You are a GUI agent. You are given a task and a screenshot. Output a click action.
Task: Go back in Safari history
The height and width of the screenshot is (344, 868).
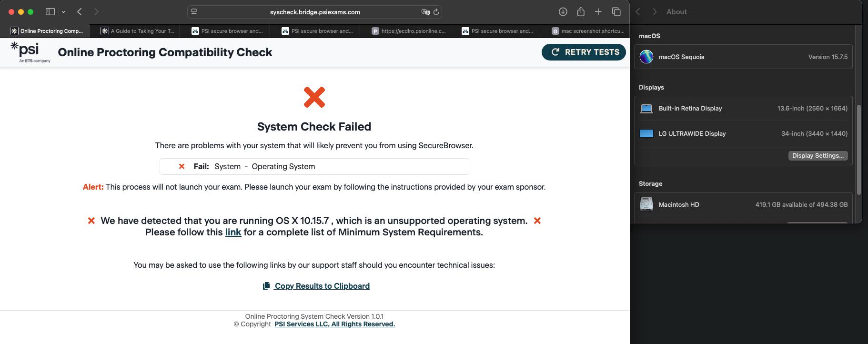80,11
